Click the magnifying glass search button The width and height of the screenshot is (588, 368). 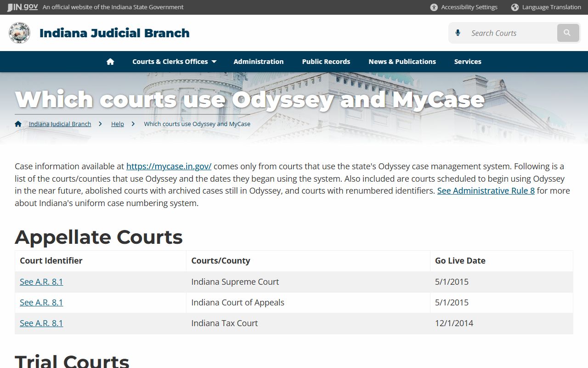coord(568,33)
